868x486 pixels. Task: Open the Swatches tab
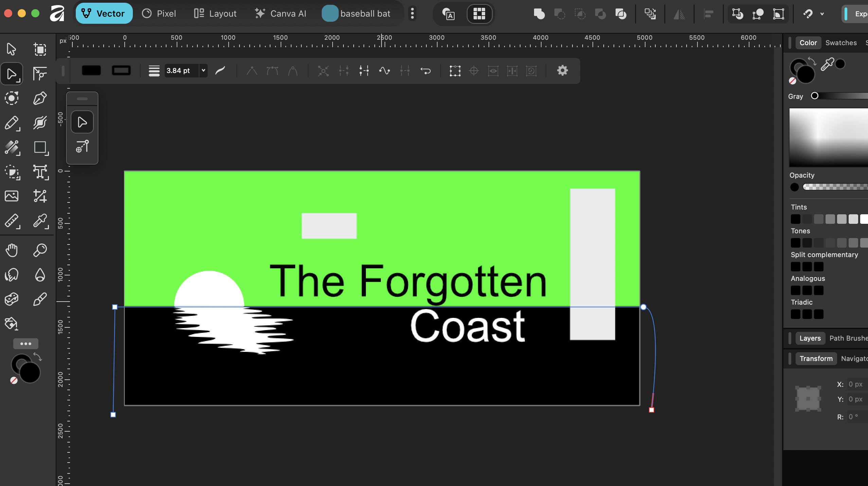coord(841,43)
